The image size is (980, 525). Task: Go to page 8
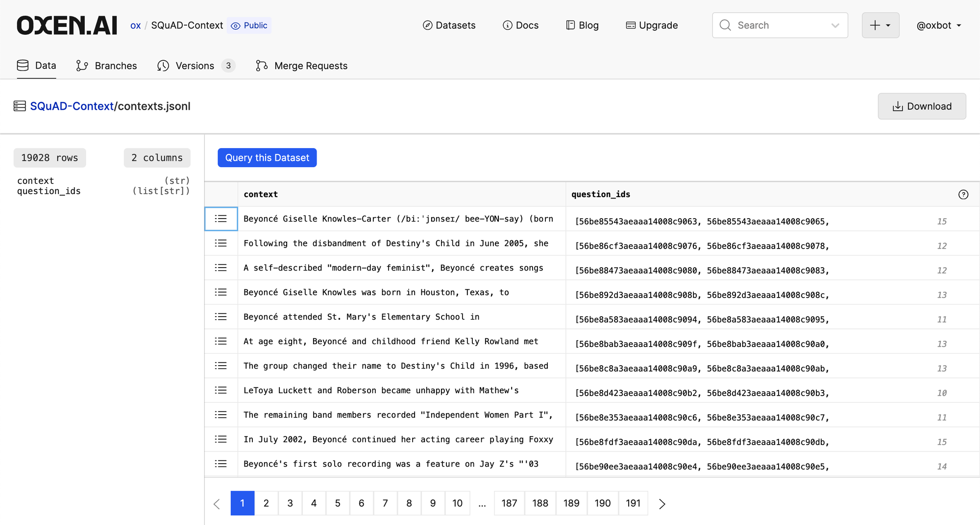pos(409,503)
